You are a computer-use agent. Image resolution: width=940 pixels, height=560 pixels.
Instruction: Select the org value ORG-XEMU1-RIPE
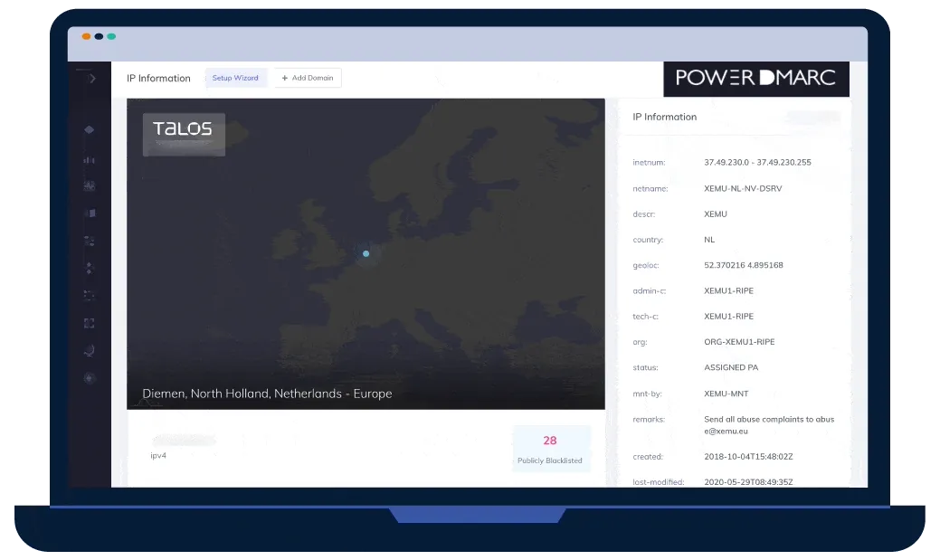coord(739,342)
